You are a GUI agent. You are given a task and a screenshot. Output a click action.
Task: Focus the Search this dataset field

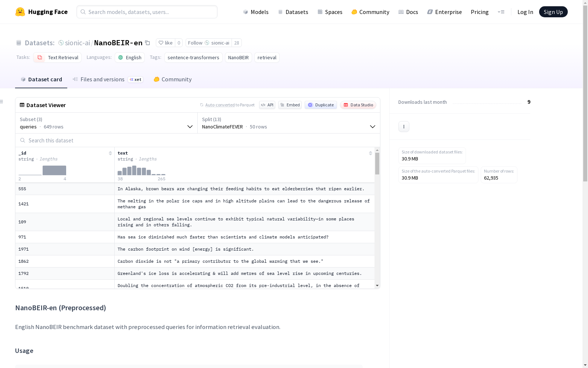[198, 140]
